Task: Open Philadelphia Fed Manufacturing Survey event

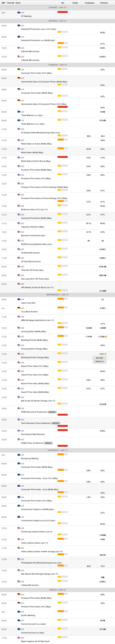Action: click(x=41, y=563)
